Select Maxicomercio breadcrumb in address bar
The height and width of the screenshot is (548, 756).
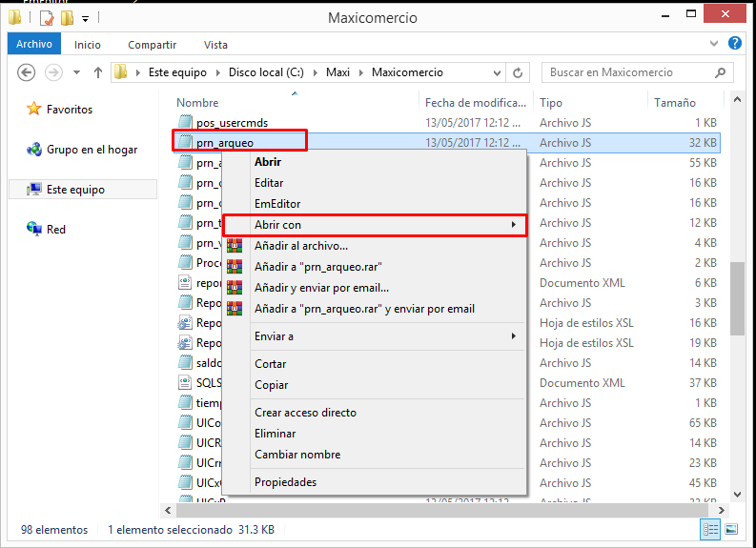coord(407,72)
